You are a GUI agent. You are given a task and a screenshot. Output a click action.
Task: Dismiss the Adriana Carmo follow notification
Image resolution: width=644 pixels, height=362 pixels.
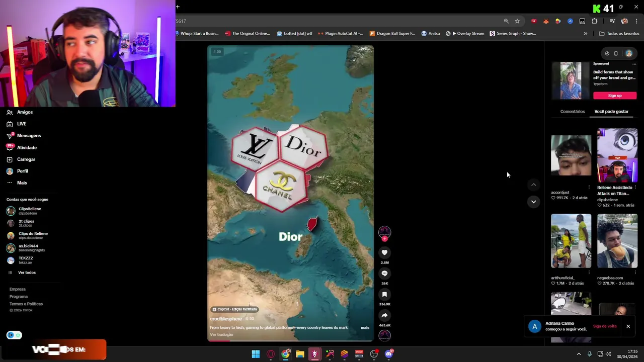coord(628,326)
